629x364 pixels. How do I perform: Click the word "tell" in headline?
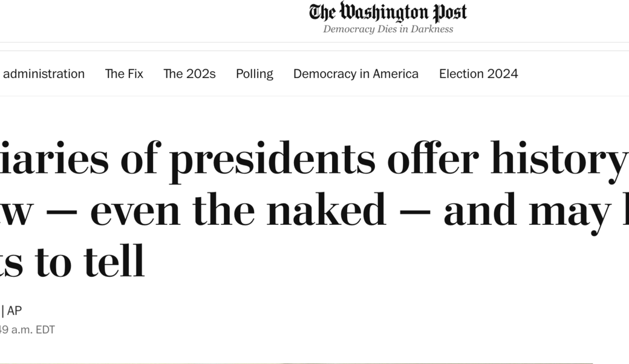tap(114, 261)
